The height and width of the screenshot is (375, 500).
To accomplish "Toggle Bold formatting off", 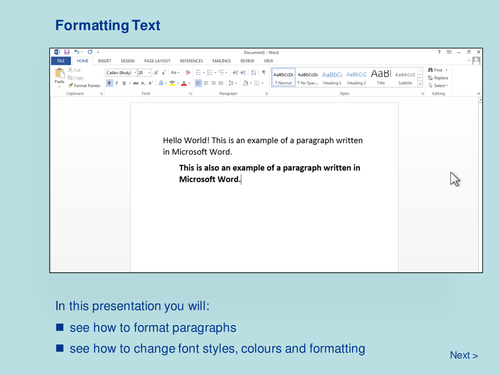I will tap(109, 83).
